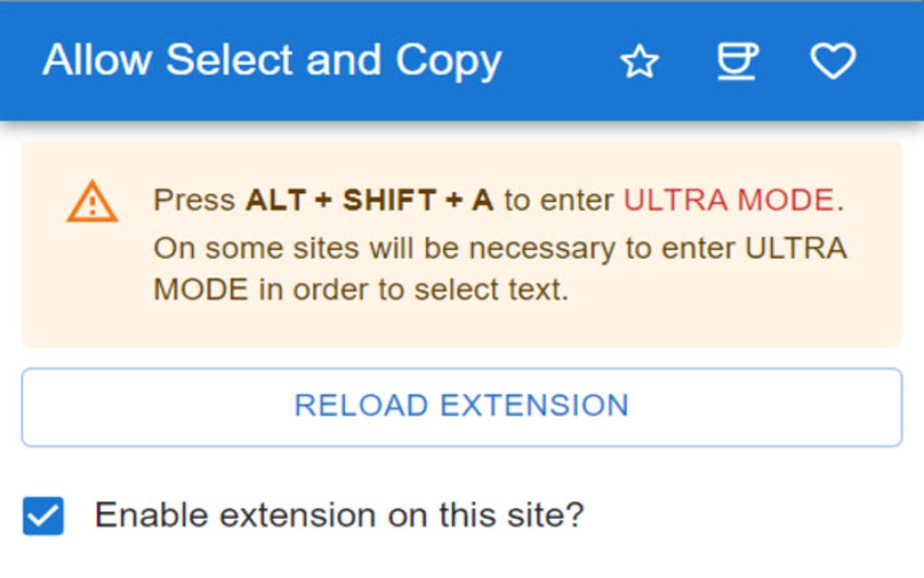Click the star rating icon next to the title
This screenshot has width=924, height=578.
[640, 61]
